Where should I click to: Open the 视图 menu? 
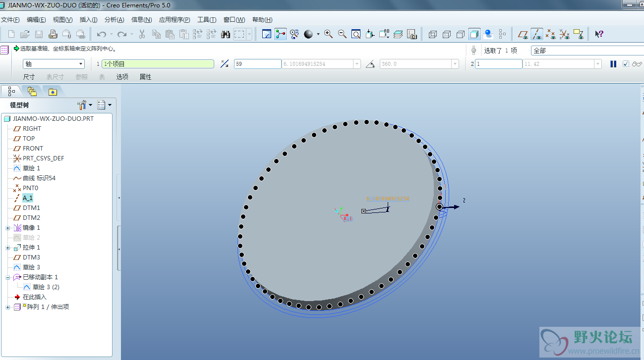pyautogui.click(x=62, y=20)
